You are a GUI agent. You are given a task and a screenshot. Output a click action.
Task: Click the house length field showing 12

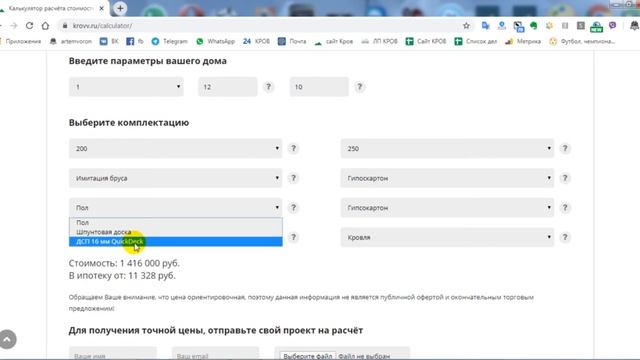[x=228, y=87]
